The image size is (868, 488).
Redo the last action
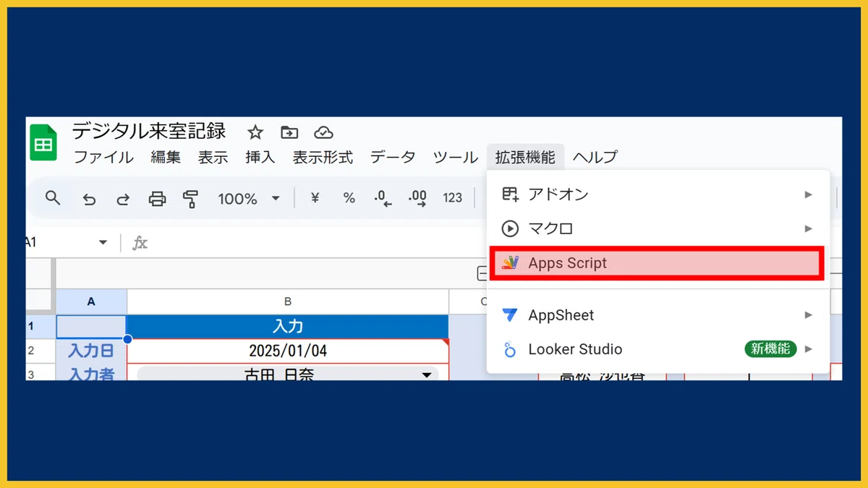tap(123, 199)
